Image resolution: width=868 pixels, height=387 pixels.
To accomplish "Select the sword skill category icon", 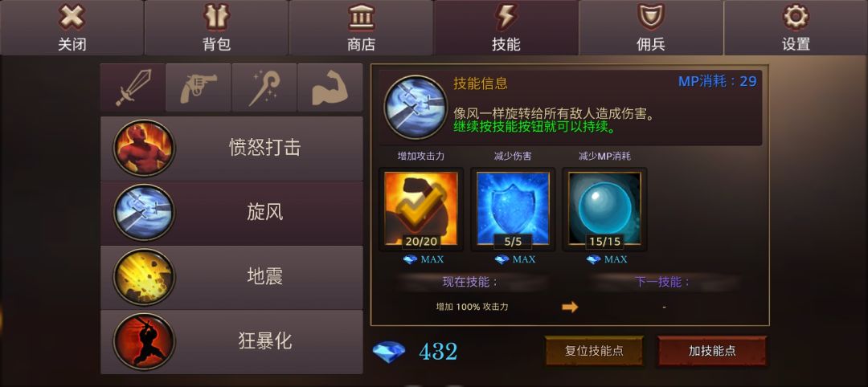I will point(133,88).
